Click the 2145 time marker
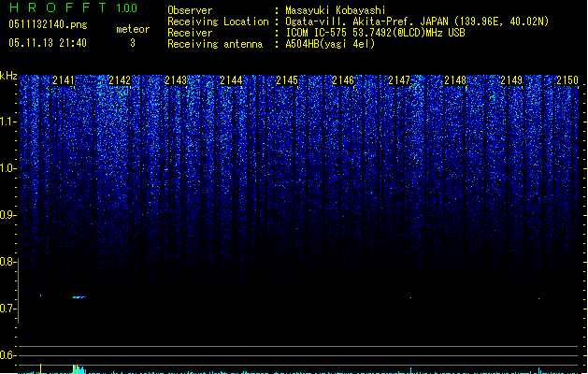This screenshot has width=588, height=374. (287, 80)
